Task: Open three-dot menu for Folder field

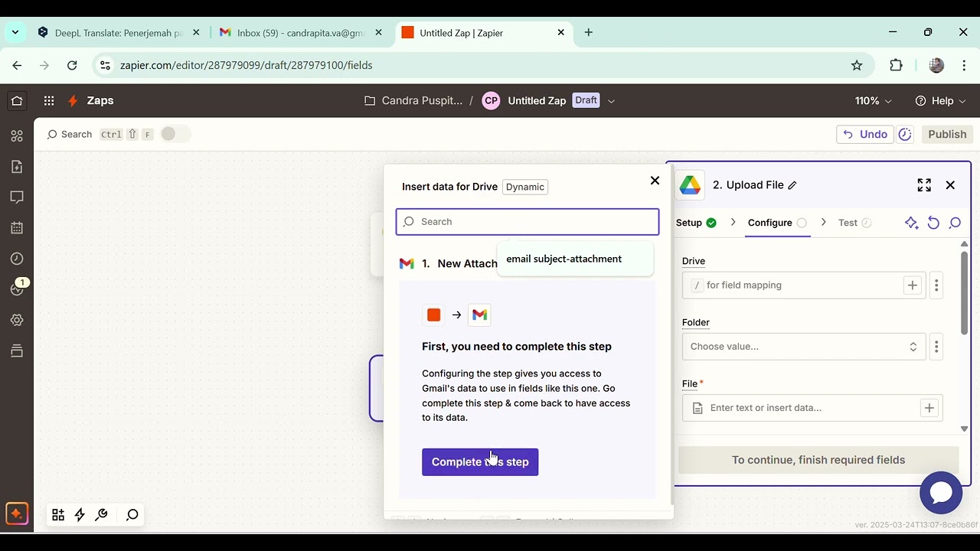Action: tap(936, 347)
